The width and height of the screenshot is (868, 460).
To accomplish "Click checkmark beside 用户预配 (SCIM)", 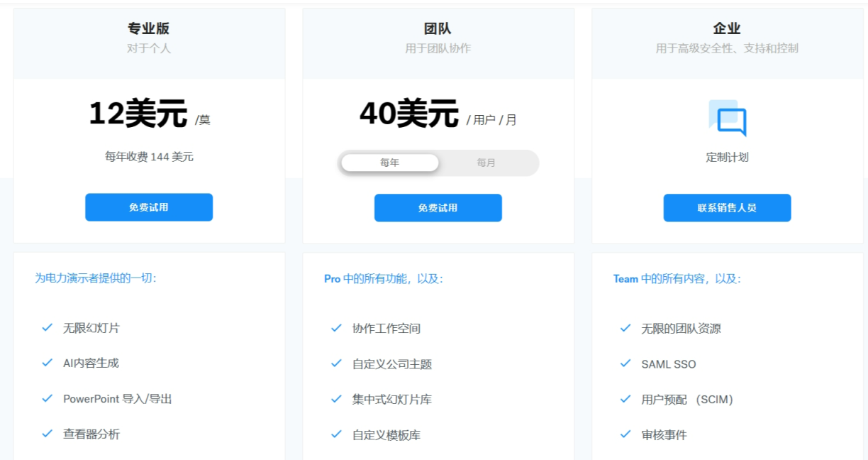I will point(625,399).
